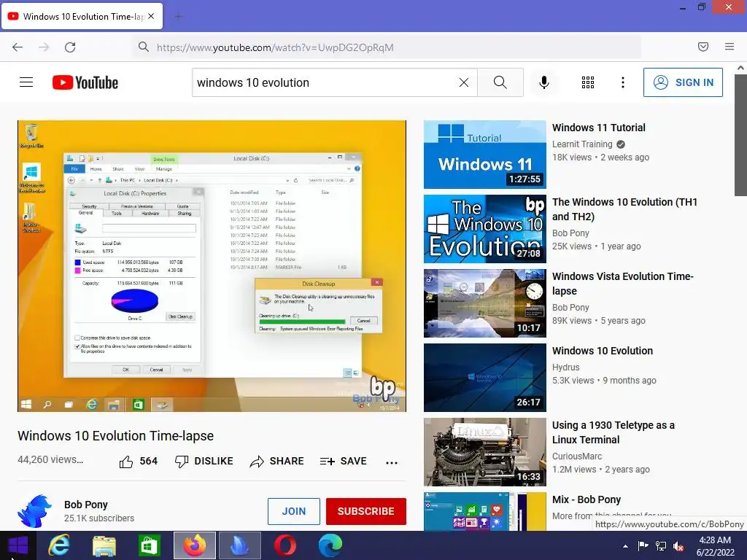Reload the page with refresh icon
Image resolution: width=747 pixels, height=560 pixels.
tap(70, 47)
